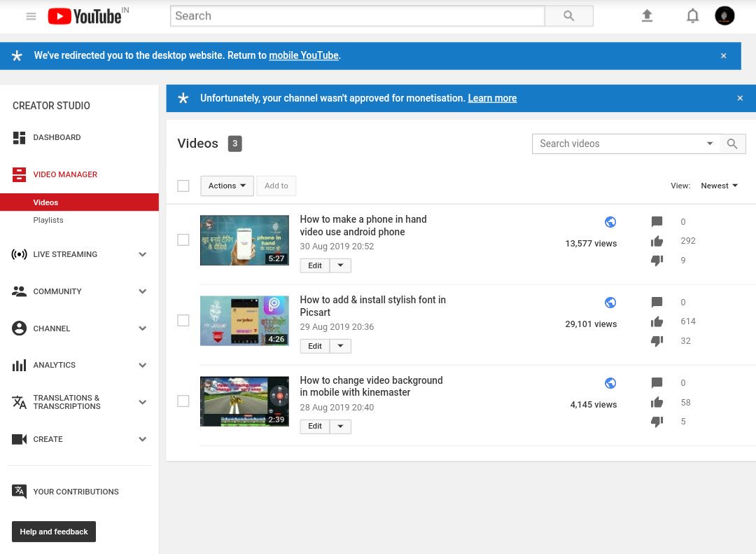756x554 pixels.
Task: Expand the Live Streaming section
Action: pyautogui.click(x=143, y=254)
